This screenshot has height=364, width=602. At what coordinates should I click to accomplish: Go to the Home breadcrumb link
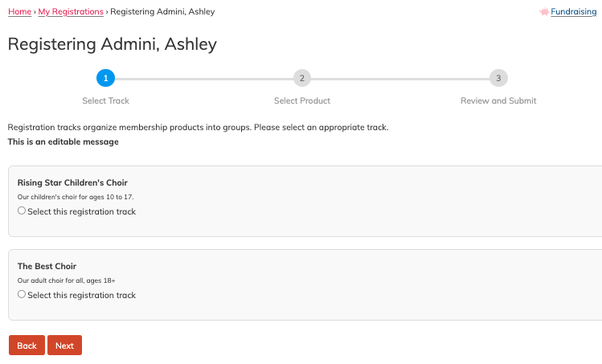point(19,12)
